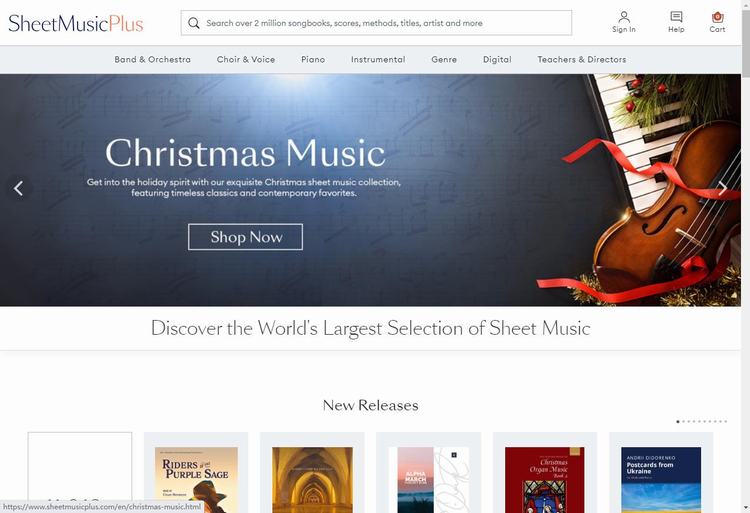This screenshot has height=513, width=750.
Task: Expand the Band & Orchestra menu
Action: 152,60
